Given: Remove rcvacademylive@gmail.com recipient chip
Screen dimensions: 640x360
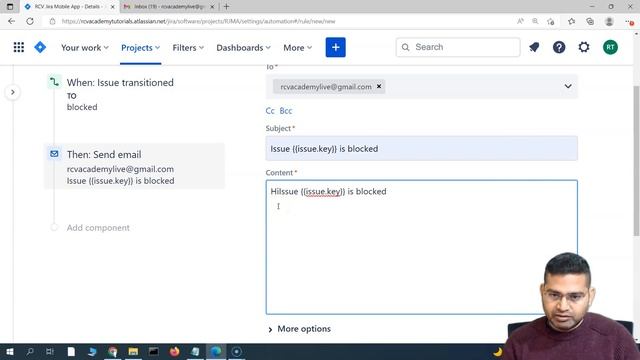Looking at the screenshot, I should click(379, 86).
